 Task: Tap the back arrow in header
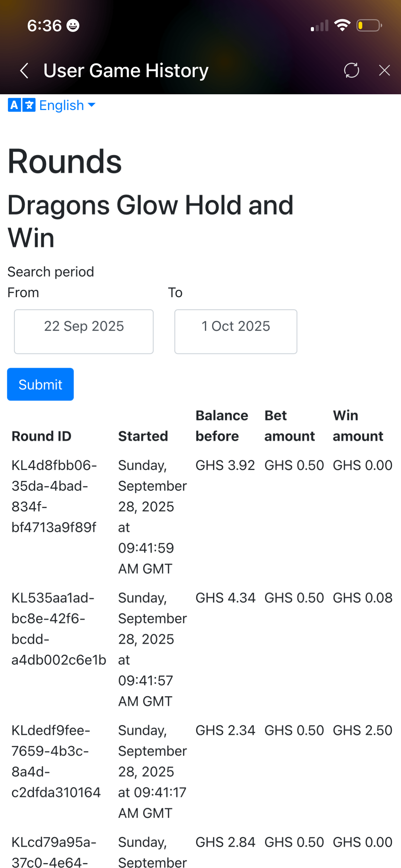coord(24,71)
